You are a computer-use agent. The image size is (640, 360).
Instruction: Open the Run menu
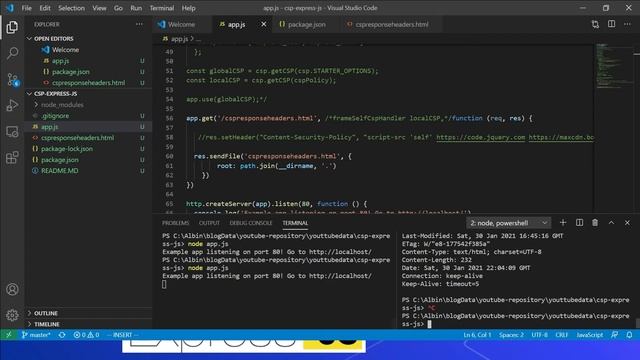pyautogui.click(x=136, y=8)
